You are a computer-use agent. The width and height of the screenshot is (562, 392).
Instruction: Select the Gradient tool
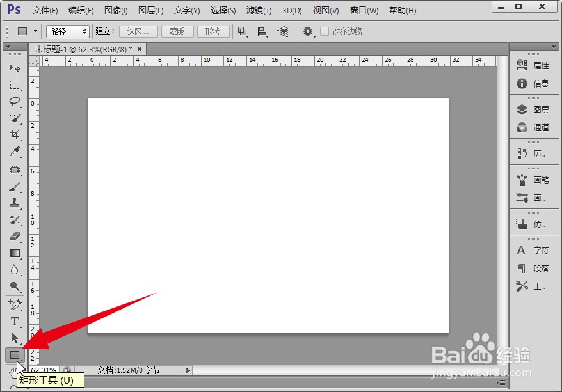coord(15,253)
